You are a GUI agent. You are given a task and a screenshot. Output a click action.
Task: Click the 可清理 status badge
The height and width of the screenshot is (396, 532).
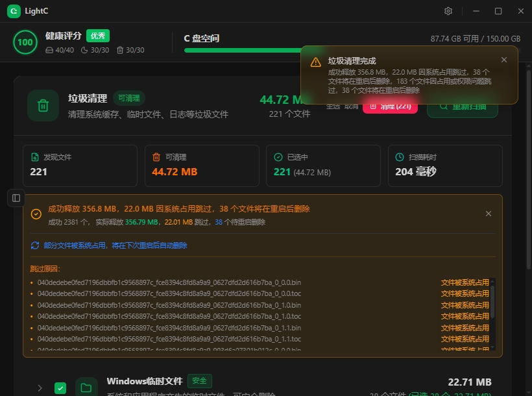point(129,98)
